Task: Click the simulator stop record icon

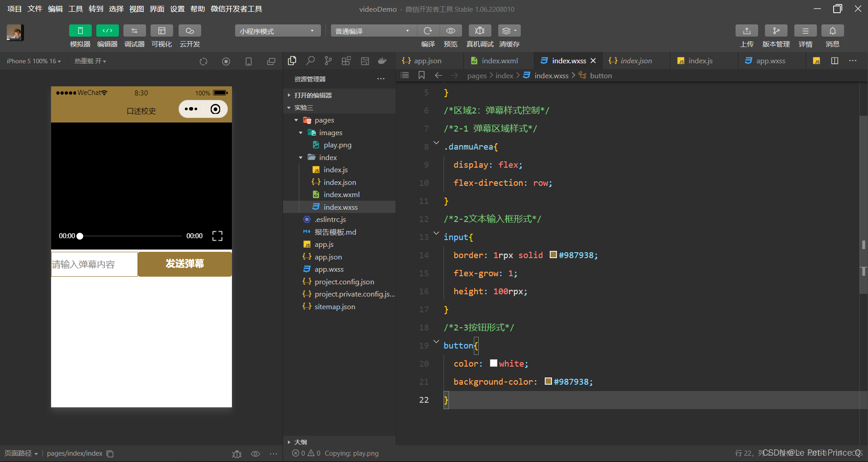Action: point(226,61)
